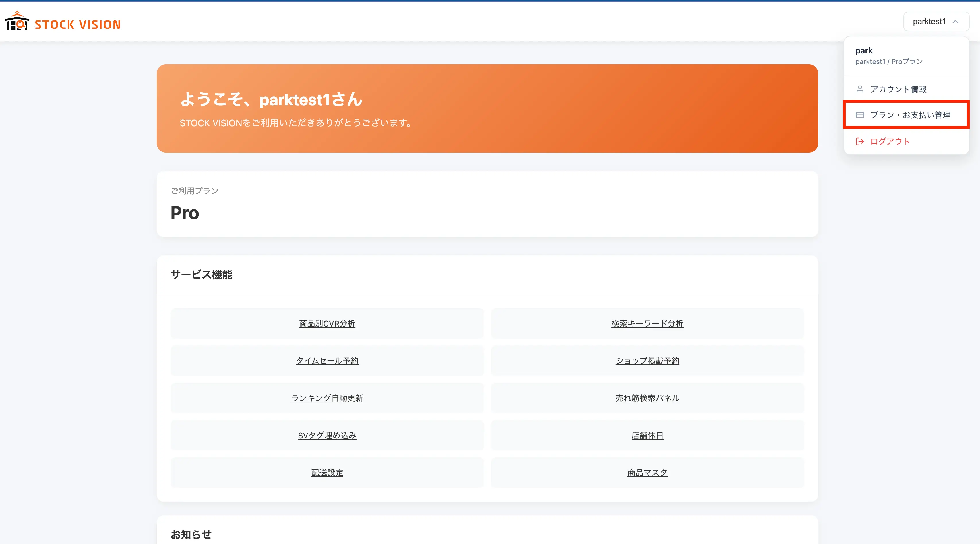Click the サービス機能 section heading
The image size is (980, 544).
pyautogui.click(x=201, y=275)
